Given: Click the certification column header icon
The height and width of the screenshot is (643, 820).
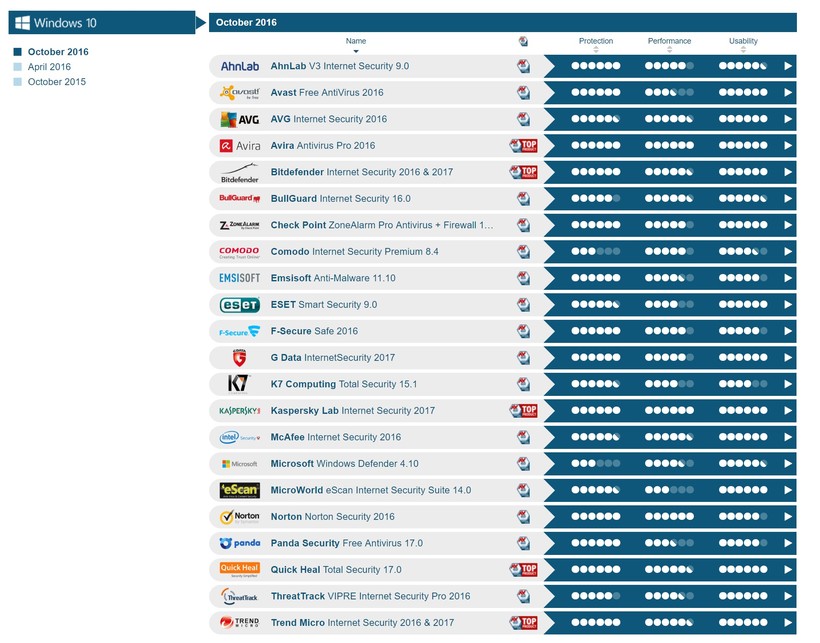Looking at the screenshot, I should [x=523, y=41].
